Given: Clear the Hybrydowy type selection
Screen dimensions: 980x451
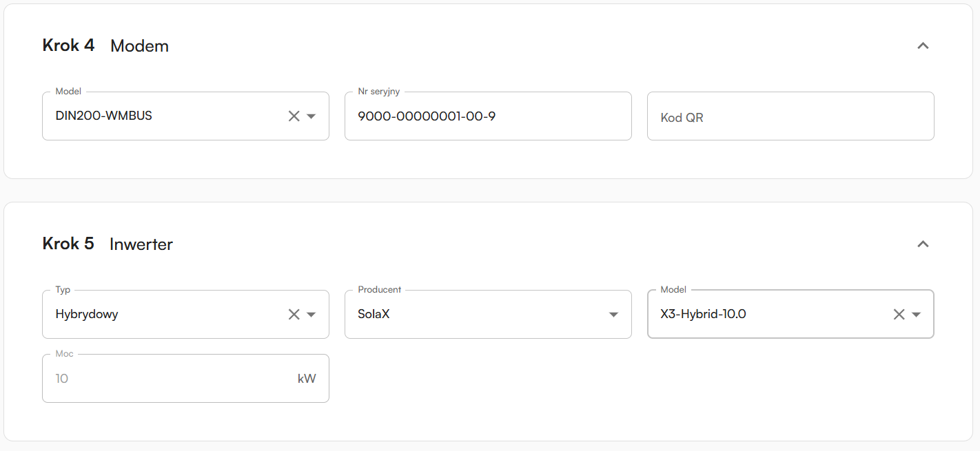Looking at the screenshot, I should [294, 315].
